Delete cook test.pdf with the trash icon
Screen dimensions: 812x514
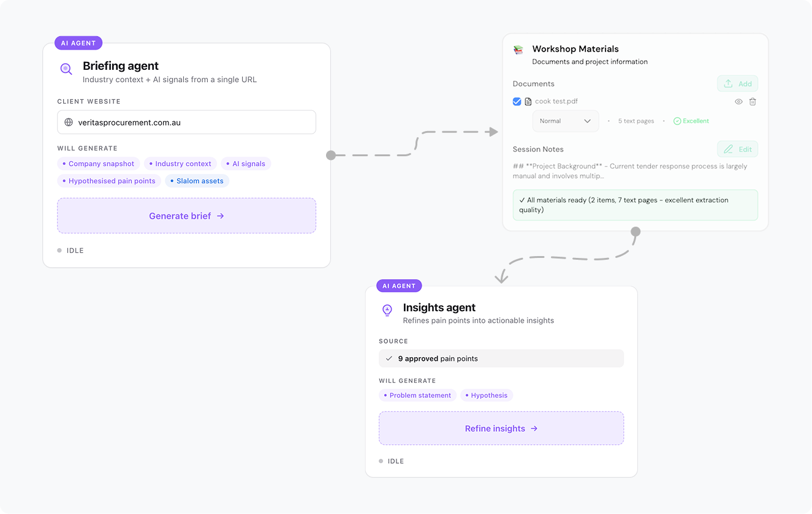click(x=753, y=102)
